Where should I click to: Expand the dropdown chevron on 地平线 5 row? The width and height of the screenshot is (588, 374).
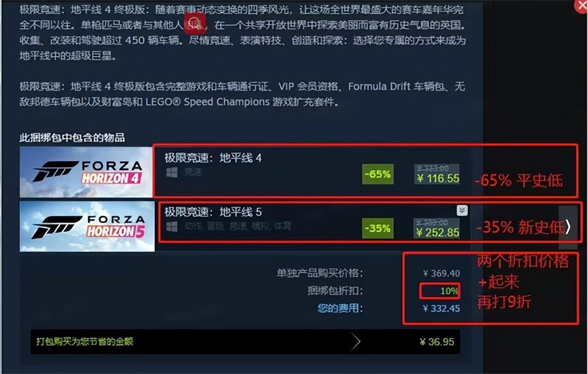[462, 210]
